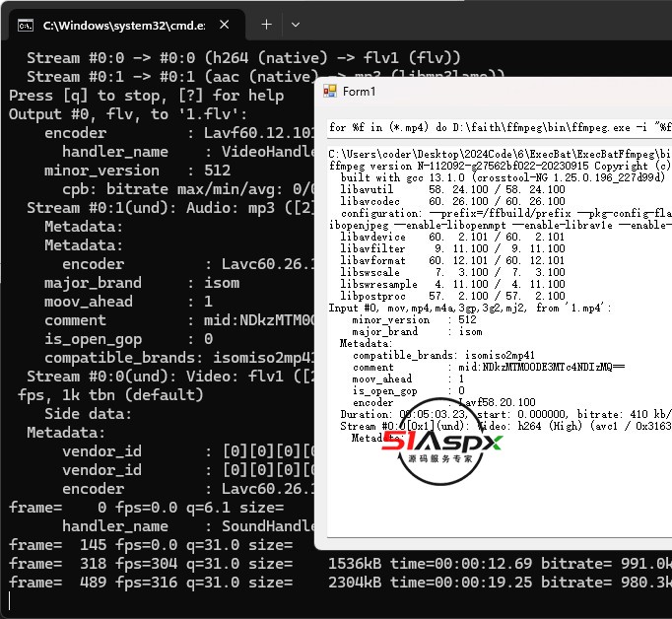Click the cmd icon in the terminal tab
The width and height of the screenshot is (672, 619).
pos(26,26)
